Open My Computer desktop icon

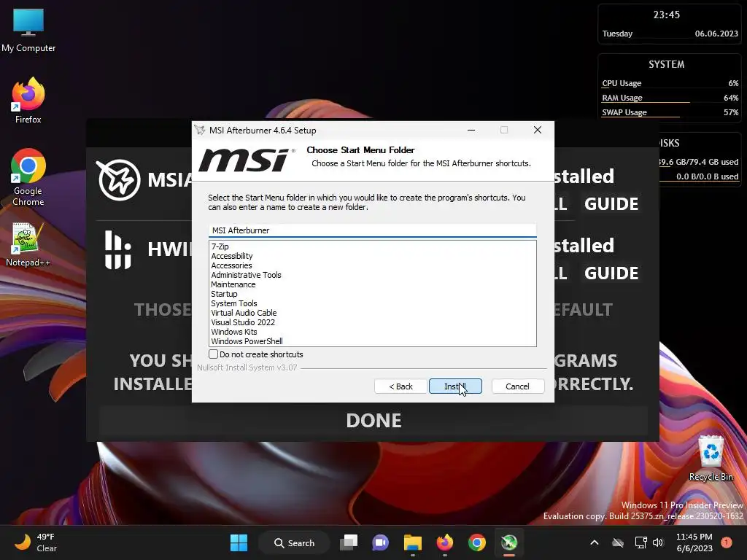coord(28,31)
